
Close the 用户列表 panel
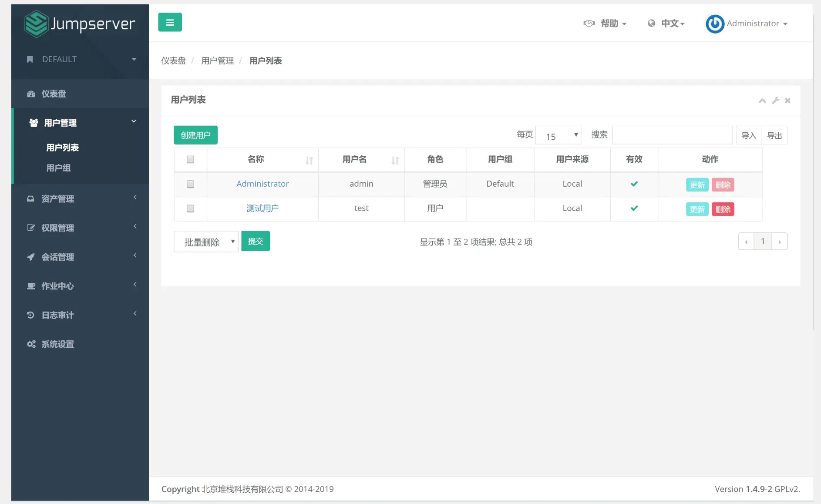(x=787, y=101)
